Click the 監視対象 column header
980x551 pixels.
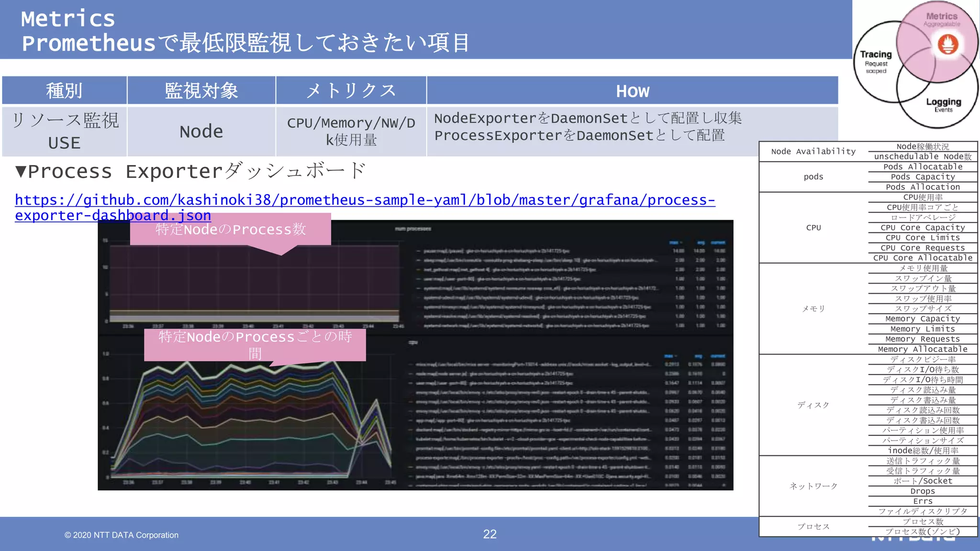coord(201,90)
